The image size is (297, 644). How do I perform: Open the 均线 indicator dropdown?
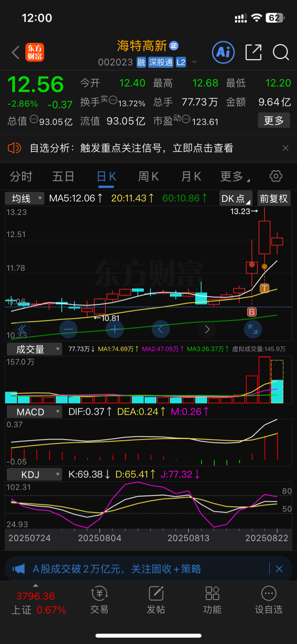25,198
